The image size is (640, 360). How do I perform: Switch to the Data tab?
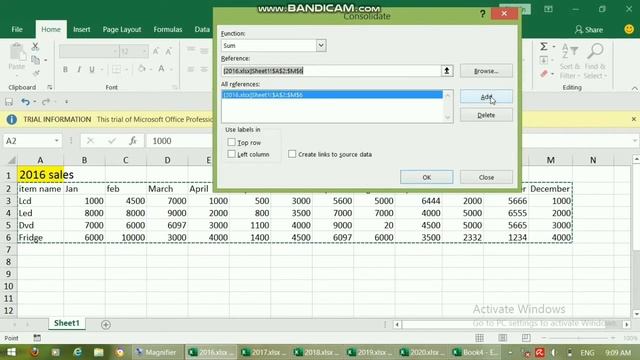(x=202, y=29)
